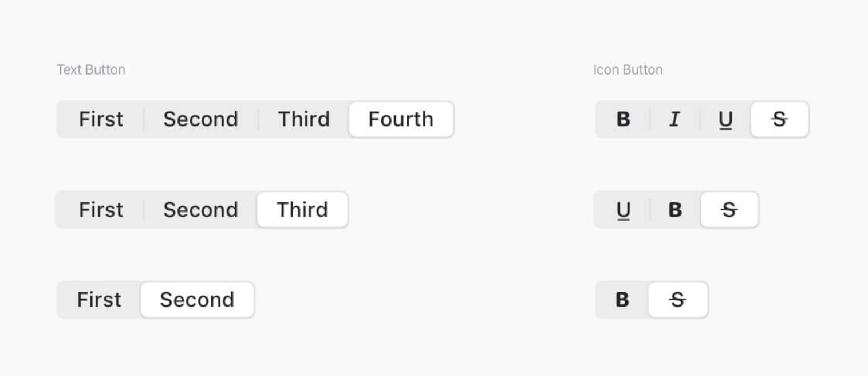Select Strikethrough icon in the three-icon control
This screenshot has width=868, height=376.
[x=729, y=210]
